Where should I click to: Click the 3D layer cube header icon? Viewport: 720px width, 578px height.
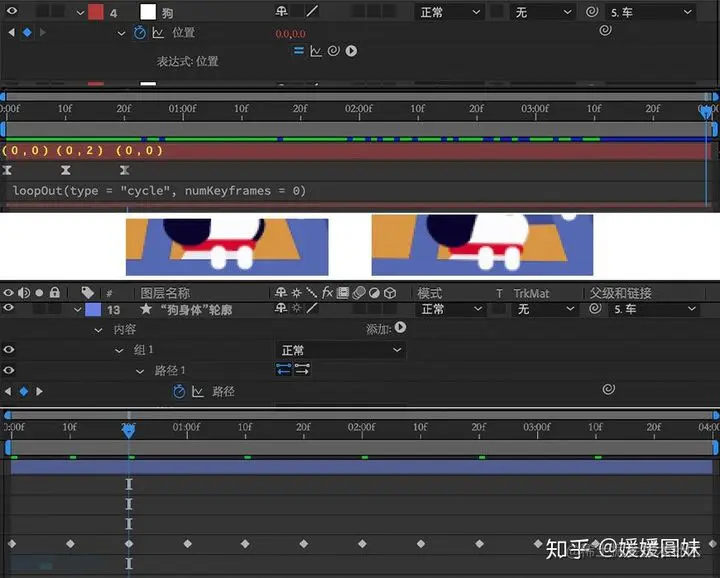tap(390, 293)
